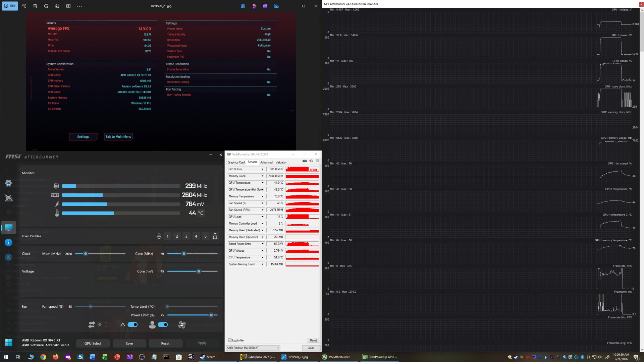Select user profile 4
Image resolution: width=644 pixels, height=362 pixels.
tap(196, 236)
